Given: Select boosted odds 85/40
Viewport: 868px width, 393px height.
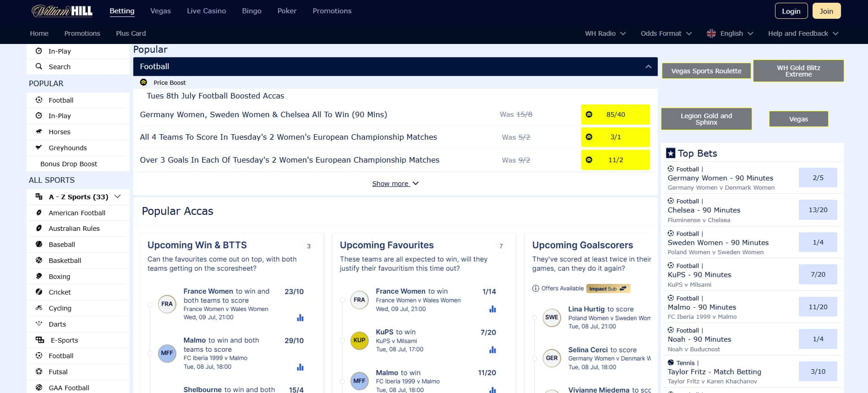Looking at the screenshot, I should pyautogui.click(x=615, y=115).
